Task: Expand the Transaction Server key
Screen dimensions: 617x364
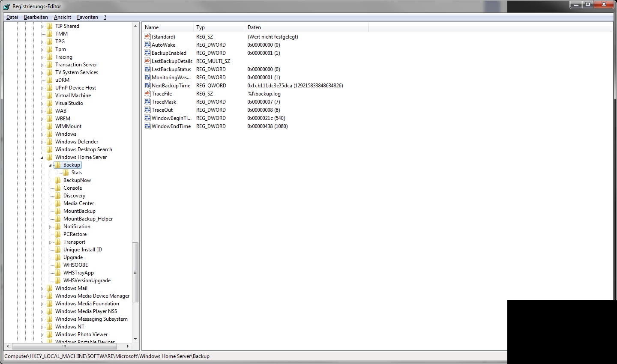Action: pyautogui.click(x=42, y=65)
